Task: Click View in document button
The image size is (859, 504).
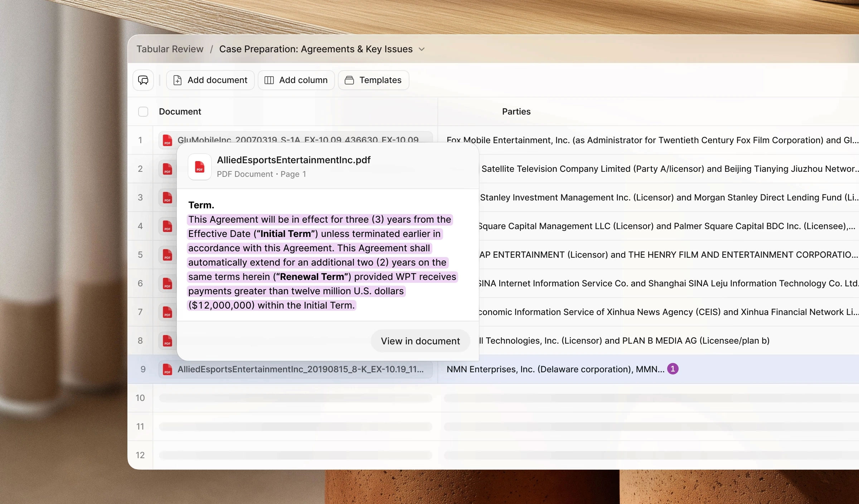Action: pos(420,341)
